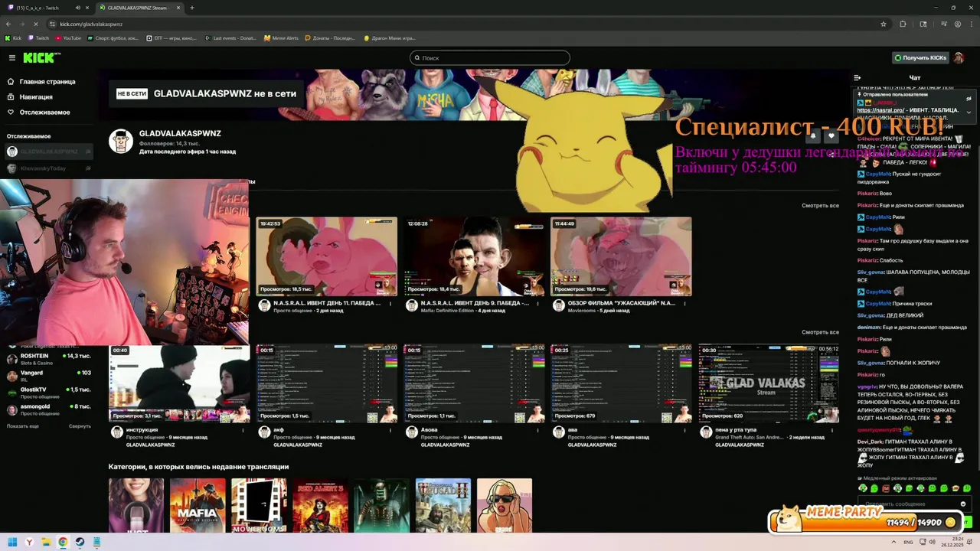Collapse the chat panel with arrow icon

pyautogui.click(x=857, y=77)
